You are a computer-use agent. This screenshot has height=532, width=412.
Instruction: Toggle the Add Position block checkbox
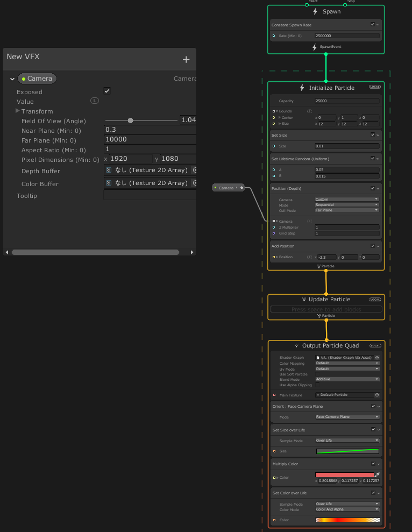point(373,246)
